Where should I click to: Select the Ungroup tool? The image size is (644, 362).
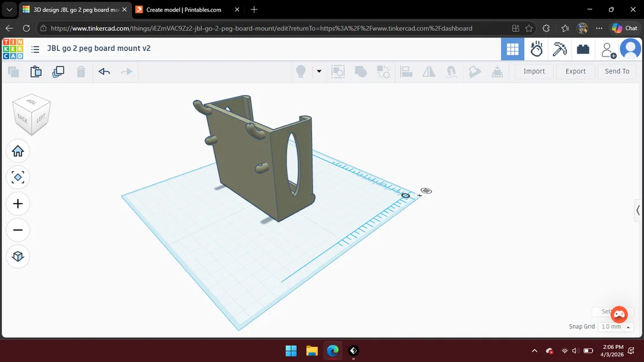point(384,71)
